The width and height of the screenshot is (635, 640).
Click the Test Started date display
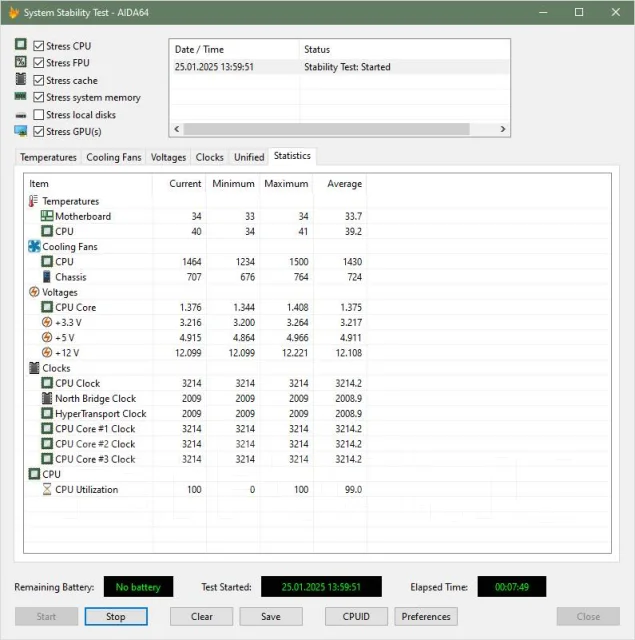coord(321,587)
